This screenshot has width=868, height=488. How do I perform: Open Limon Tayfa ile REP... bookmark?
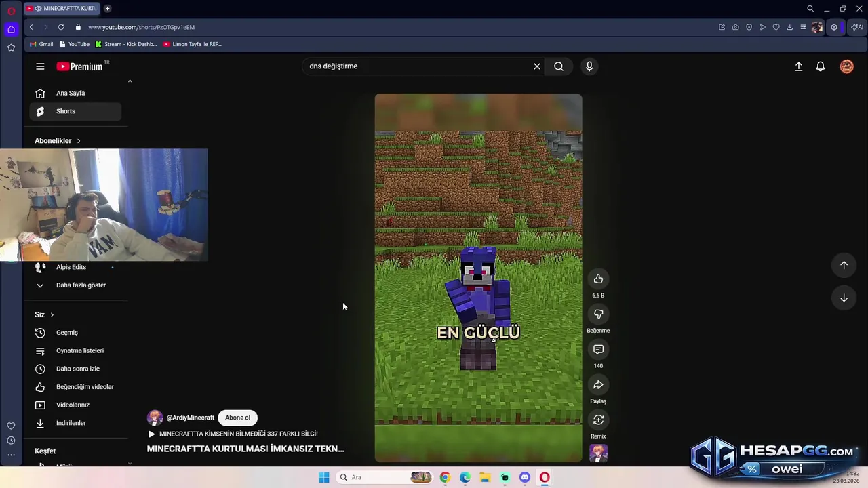point(193,44)
